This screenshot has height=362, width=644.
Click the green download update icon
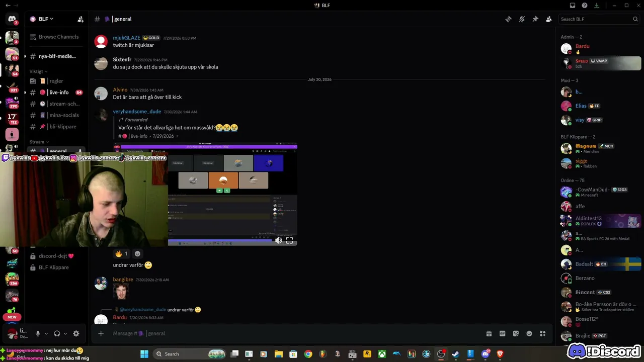pyautogui.click(x=597, y=6)
